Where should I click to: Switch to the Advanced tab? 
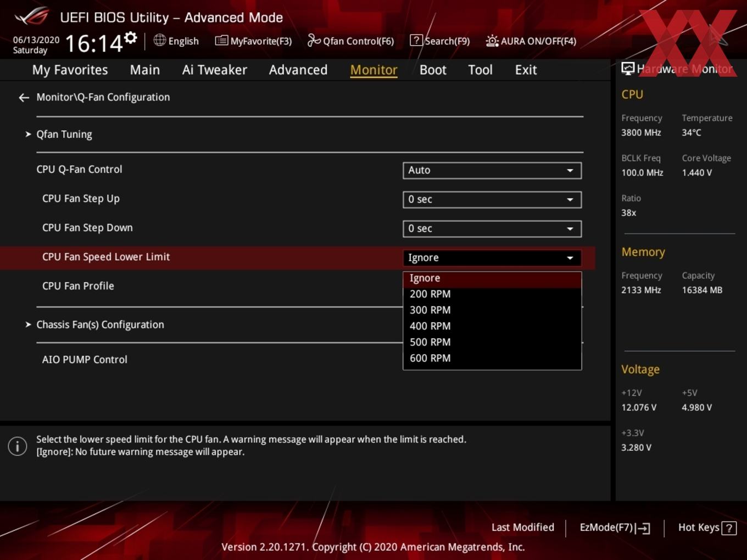click(298, 70)
